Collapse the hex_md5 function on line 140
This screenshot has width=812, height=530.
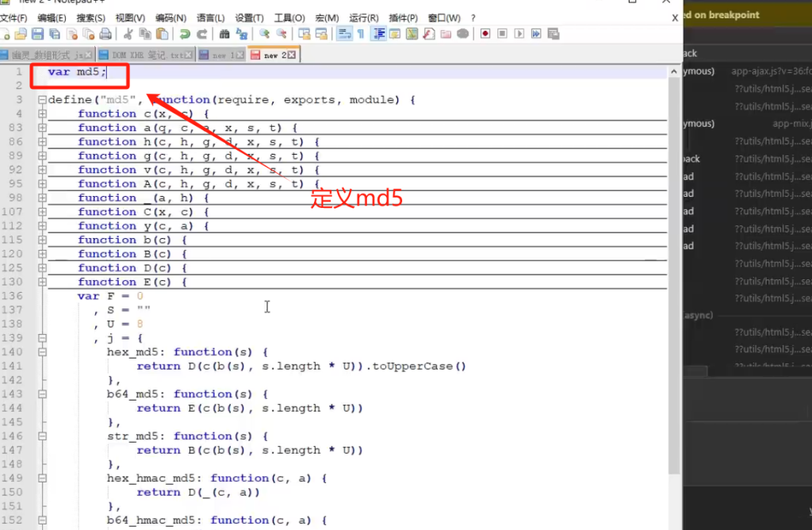tap(43, 352)
